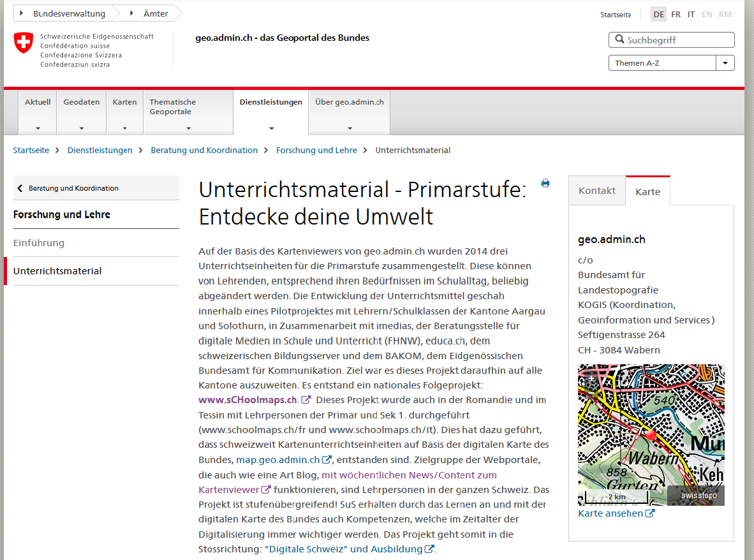Click the Wabern map thumbnail
The width and height of the screenshot is (754, 560).
pos(651,434)
